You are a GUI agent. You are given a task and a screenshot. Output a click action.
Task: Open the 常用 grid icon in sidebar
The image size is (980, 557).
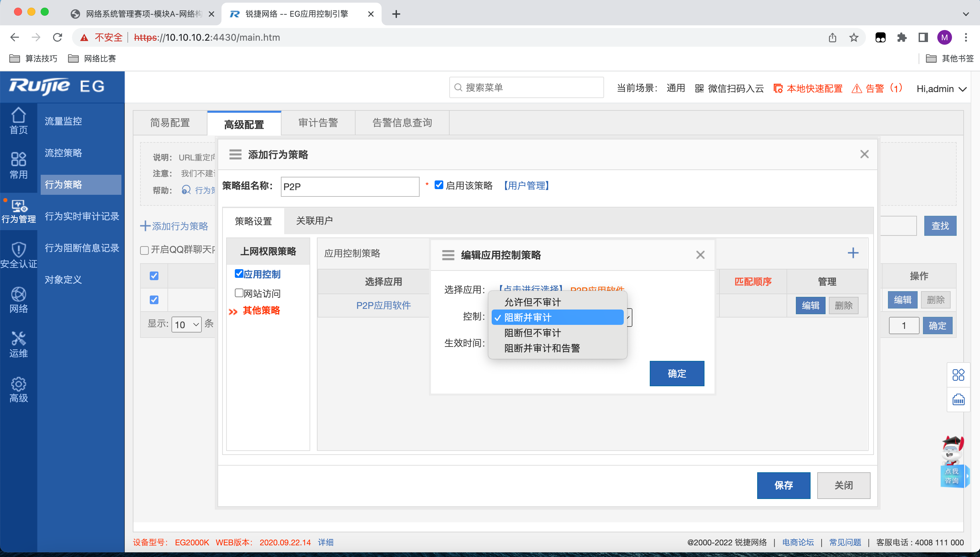[x=18, y=165]
